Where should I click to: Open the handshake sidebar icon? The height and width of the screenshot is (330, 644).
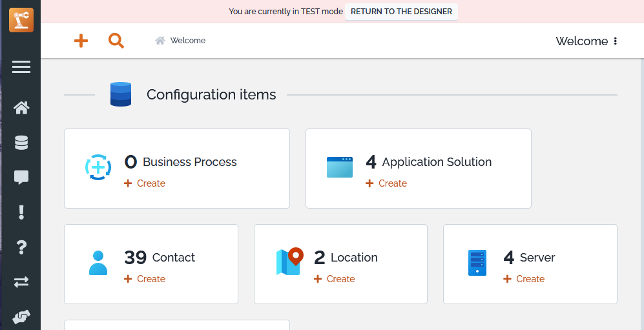(21, 316)
